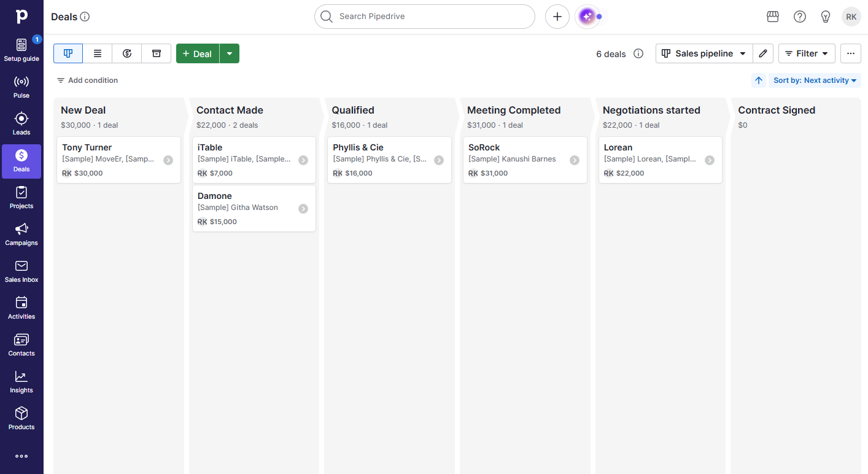
Task: Open the Help question mark icon
Action: pos(800,17)
